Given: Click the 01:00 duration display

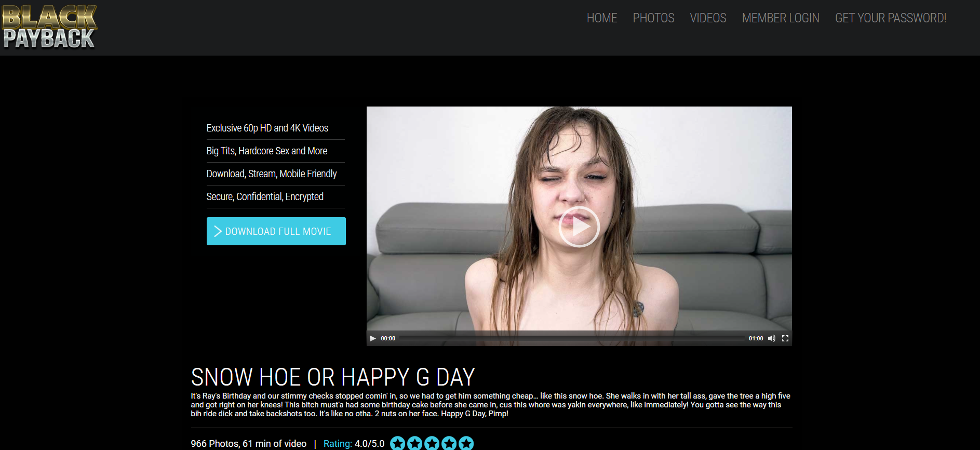Looking at the screenshot, I should click(756, 338).
